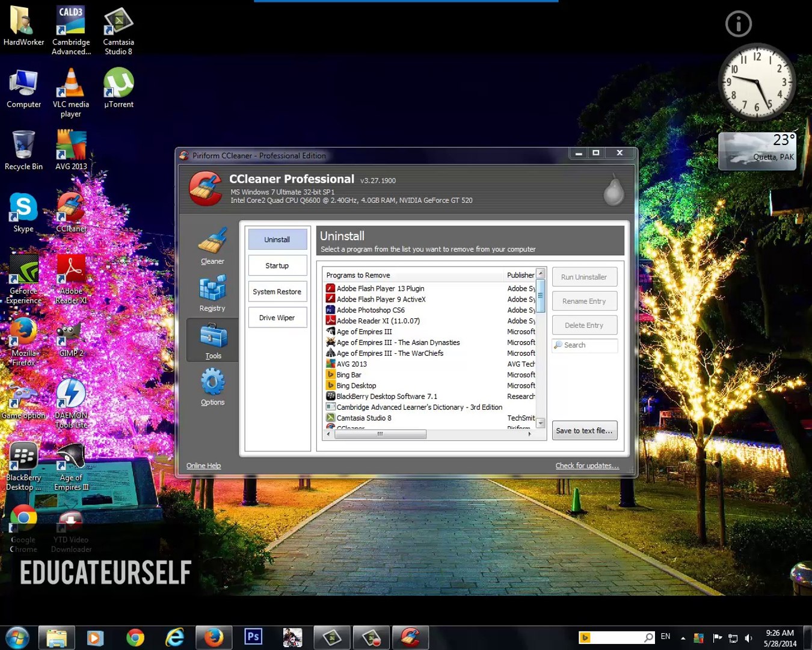Open Internet Explorer from the taskbar
The width and height of the screenshot is (812, 650).
point(174,637)
